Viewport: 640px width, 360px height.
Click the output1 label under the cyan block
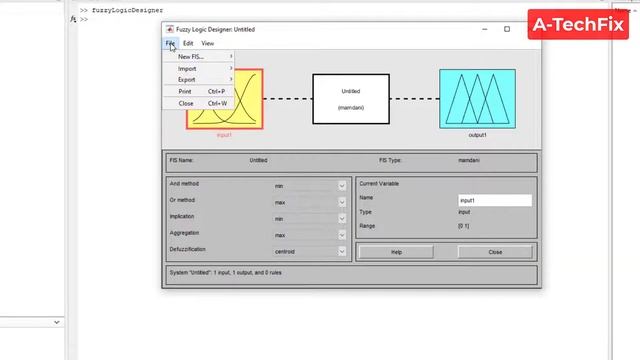(477, 135)
